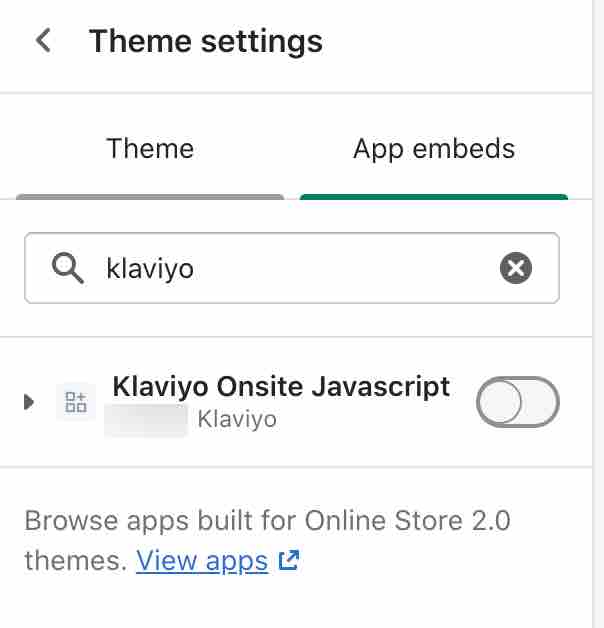Screen dimensions: 604x628
Task: Select the Klaviyo Onsite Javascript title
Action: tap(281, 386)
